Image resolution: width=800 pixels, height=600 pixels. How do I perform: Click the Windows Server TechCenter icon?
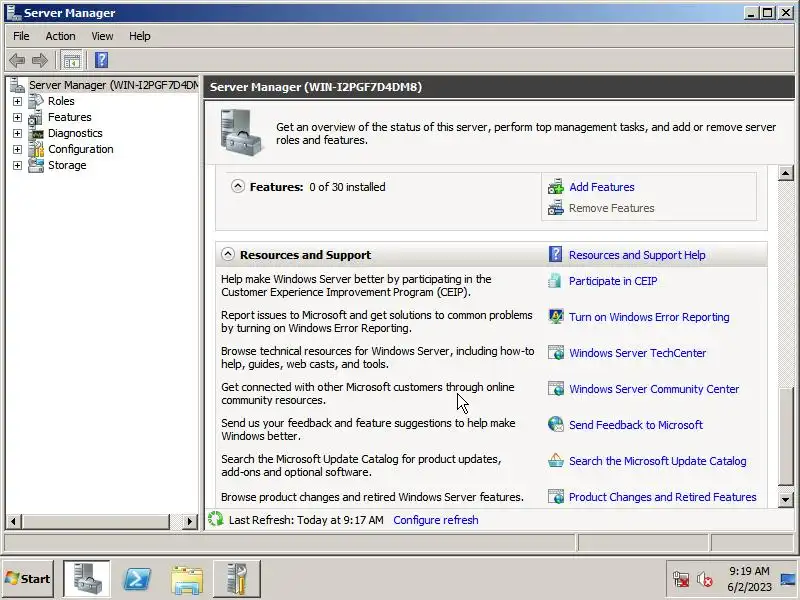click(x=556, y=353)
